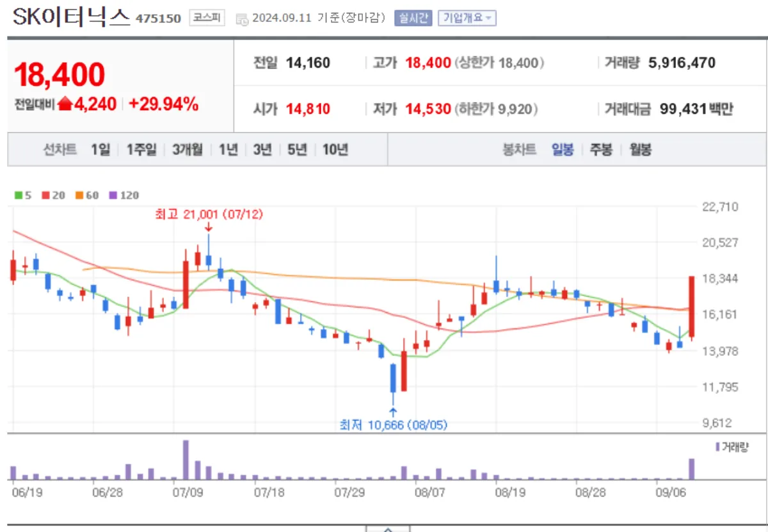Select the 10년 line chart tab

(335, 150)
